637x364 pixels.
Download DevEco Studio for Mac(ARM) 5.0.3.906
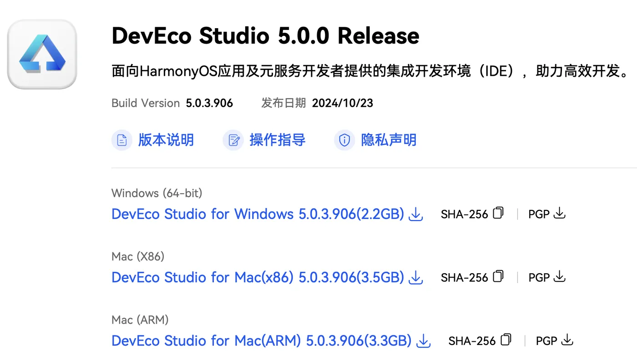[261, 341]
